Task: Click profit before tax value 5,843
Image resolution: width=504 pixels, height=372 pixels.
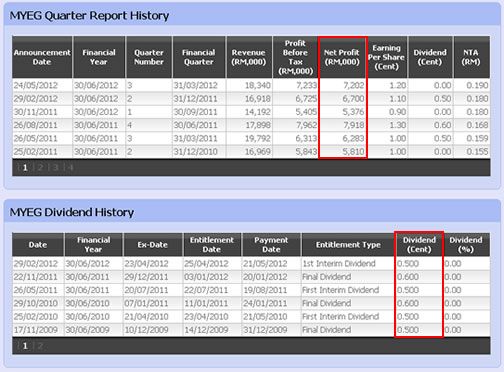Action: pyautogui.click(x=306, y=152)
